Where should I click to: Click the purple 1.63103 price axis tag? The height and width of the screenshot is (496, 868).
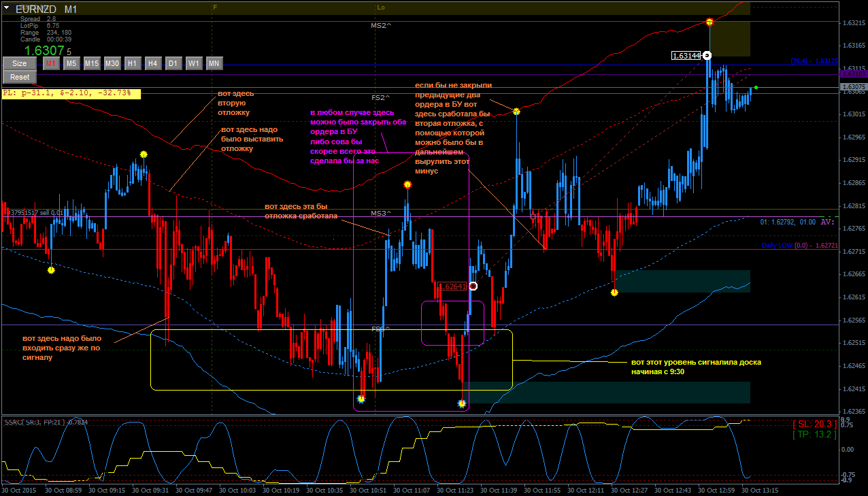click(x=853, y=73)
